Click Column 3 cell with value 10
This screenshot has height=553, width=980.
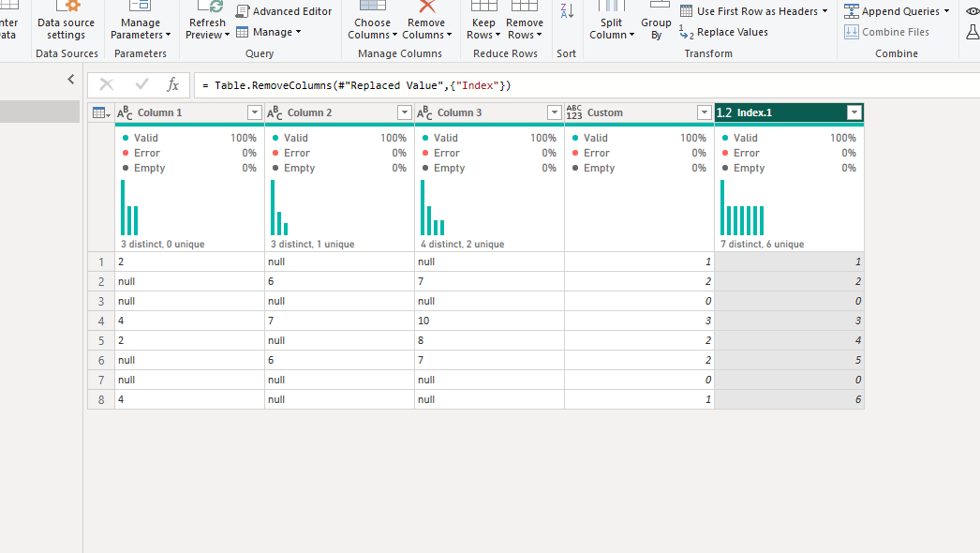(x=489, y=321)
